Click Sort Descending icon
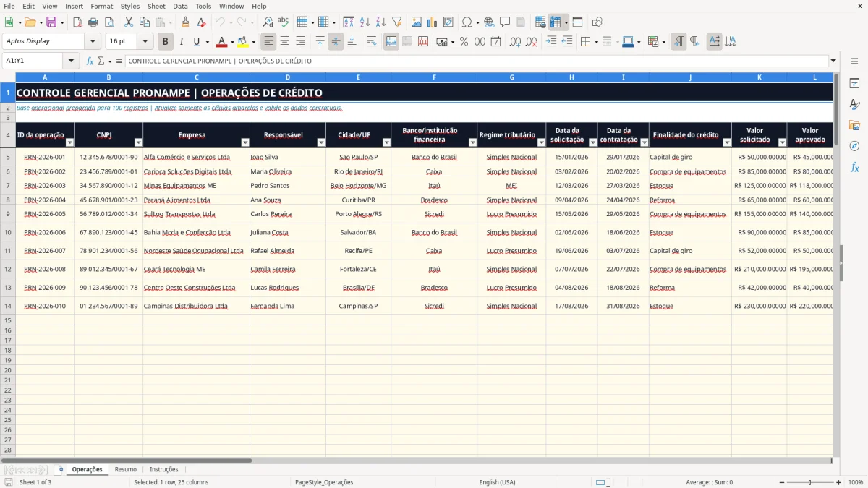868x488 pixels. point(380,22)
